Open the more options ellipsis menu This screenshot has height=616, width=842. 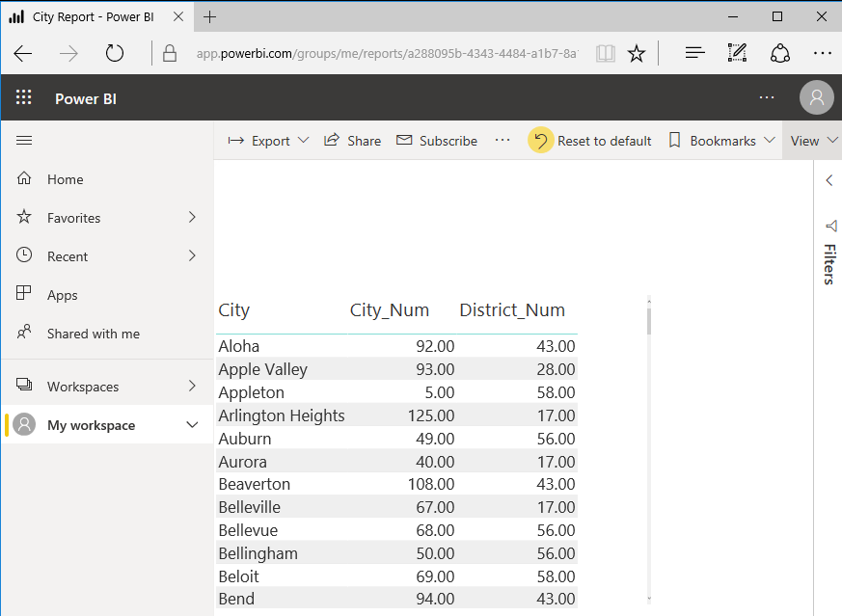(x=502, y=140)
